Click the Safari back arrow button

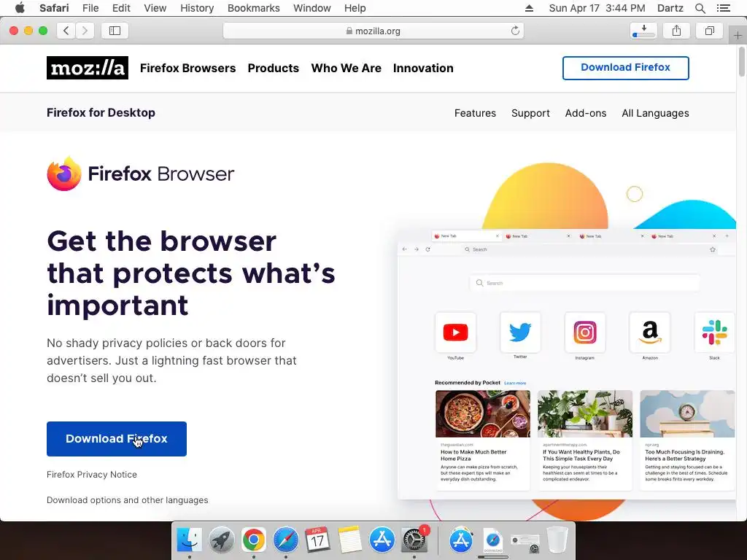click(66, 31)
